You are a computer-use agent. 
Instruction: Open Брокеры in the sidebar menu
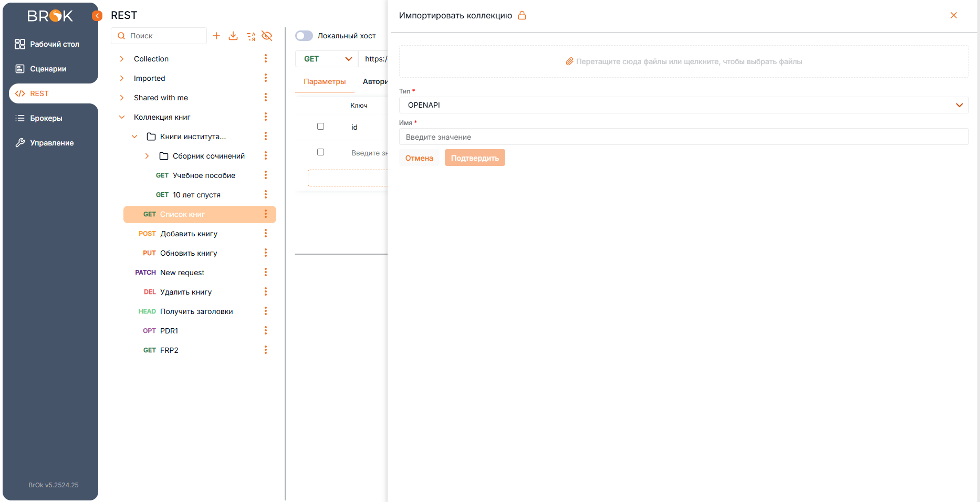click(46, 118)
